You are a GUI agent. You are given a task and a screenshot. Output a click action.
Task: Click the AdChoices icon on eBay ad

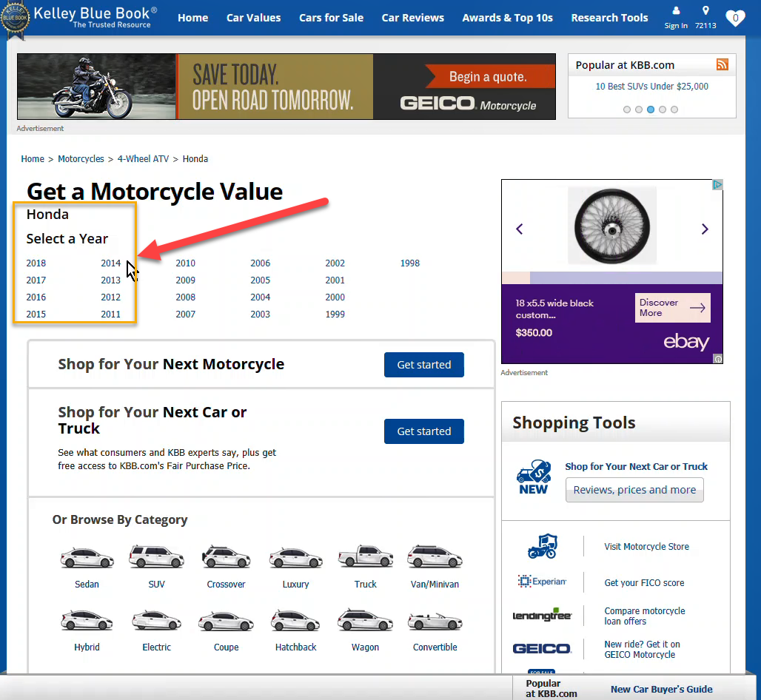point(717,185)
